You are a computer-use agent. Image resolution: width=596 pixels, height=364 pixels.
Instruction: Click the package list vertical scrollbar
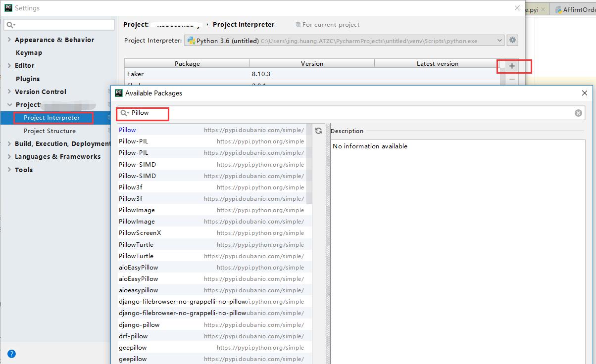point(309,164)
